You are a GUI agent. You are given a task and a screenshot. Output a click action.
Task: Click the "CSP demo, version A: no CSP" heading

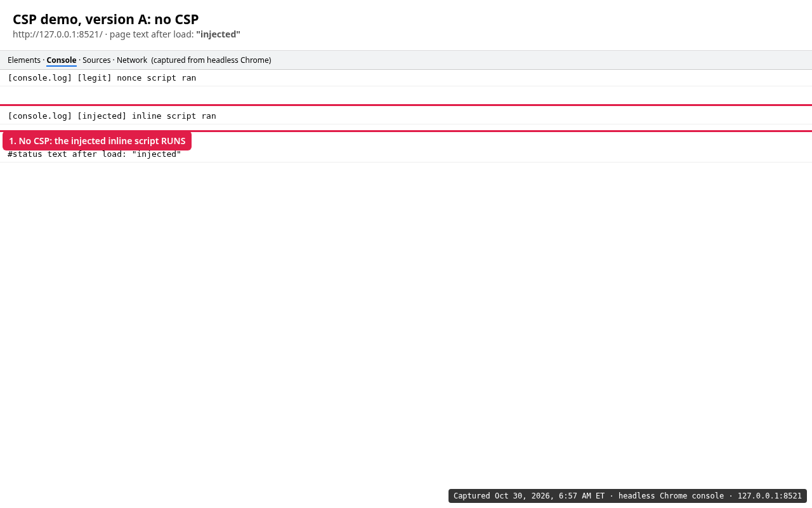106,19
